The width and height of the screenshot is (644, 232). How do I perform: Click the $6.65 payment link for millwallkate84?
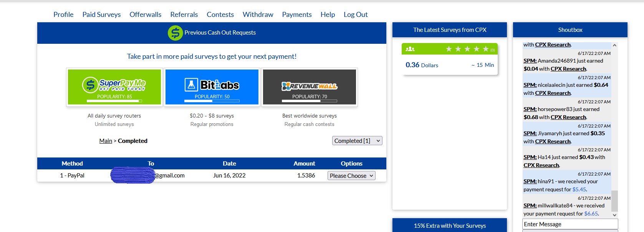tap(591, 214)
